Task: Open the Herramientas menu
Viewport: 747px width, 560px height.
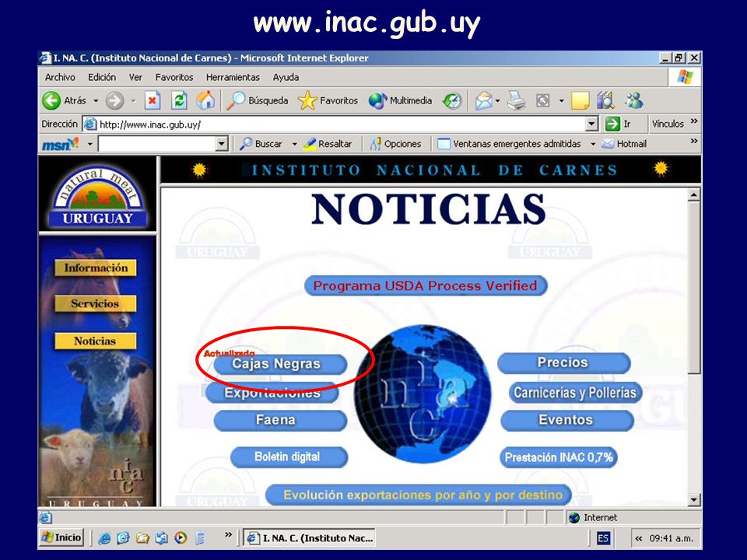Action: (233, 77)
